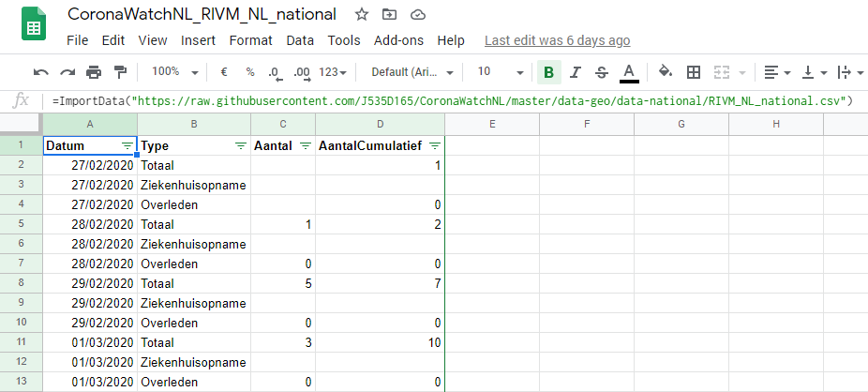Select cell B2 'Totaal'
Viewport: 868px width, 392px height.
pyautogui.click(x=194, y=165)
